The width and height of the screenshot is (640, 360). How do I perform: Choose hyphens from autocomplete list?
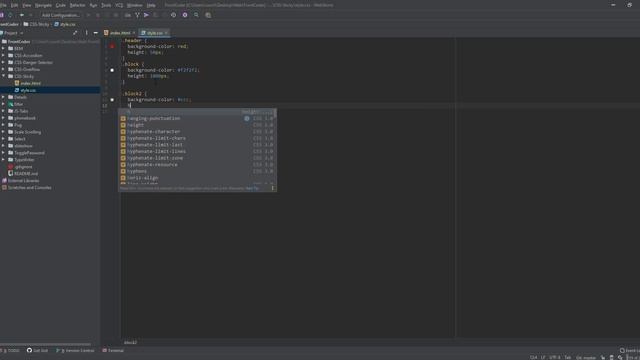[197, 171]
